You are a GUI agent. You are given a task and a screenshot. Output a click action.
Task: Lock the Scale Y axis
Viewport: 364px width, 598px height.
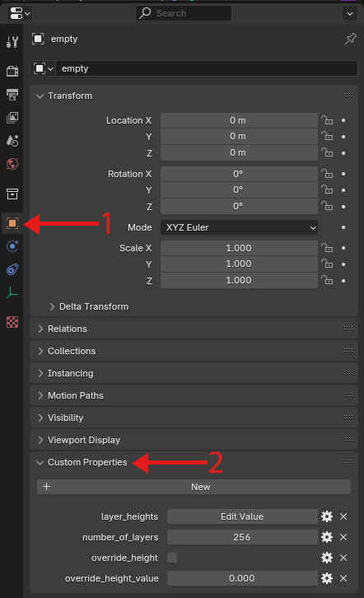(x=327, y=264)
